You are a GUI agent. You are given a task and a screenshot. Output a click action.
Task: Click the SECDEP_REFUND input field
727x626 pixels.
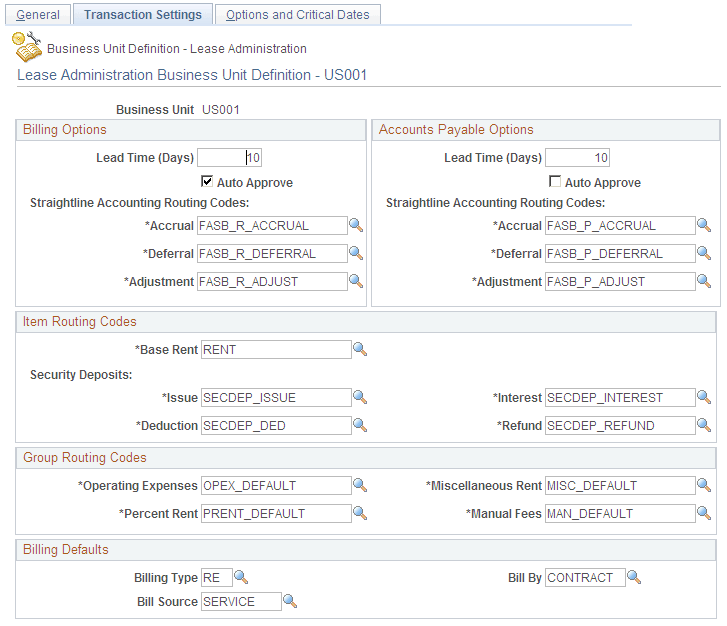click(x=620, y=426)
